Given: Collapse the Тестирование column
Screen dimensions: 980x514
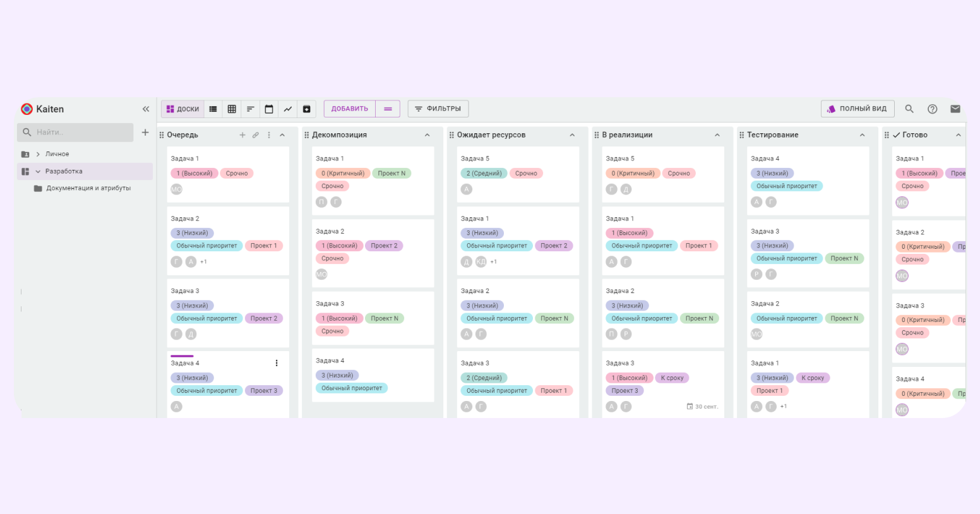Looking at the screenshot, I should pyautogui.click(x=862, y=135).
